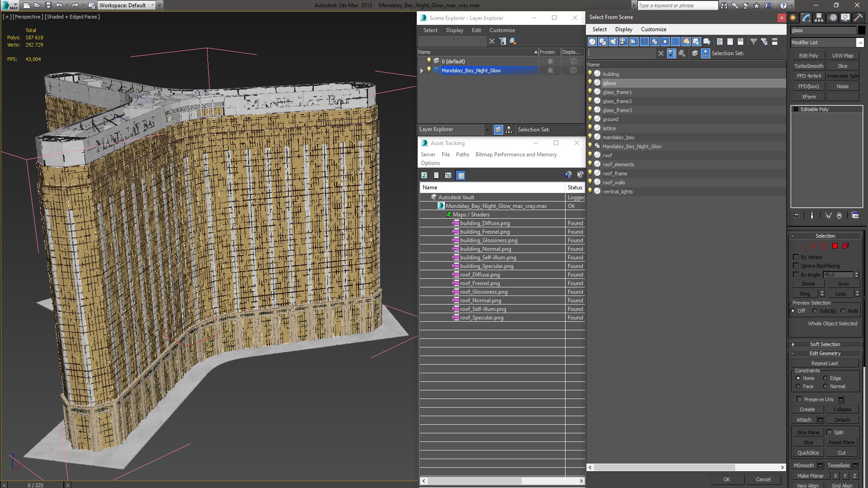868x488 pixels.
Task: Click OK in Select From Scene dialog
Action: click(726, 479)
